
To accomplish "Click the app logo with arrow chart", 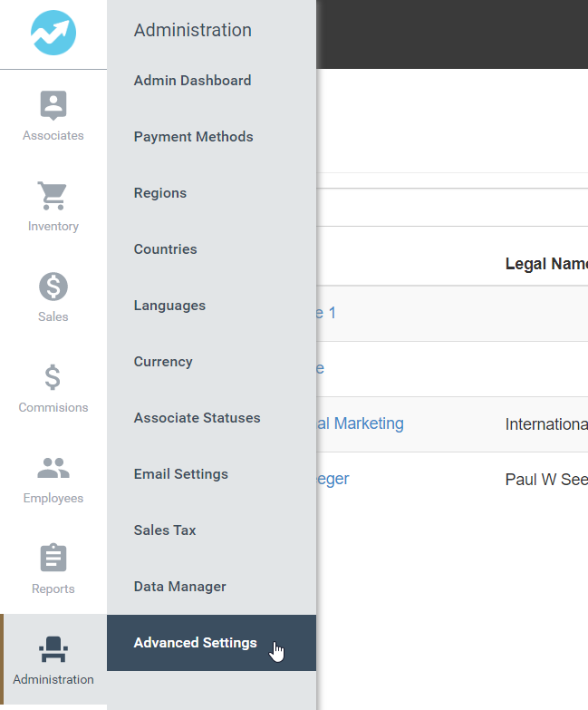I will tap(53, 34).
